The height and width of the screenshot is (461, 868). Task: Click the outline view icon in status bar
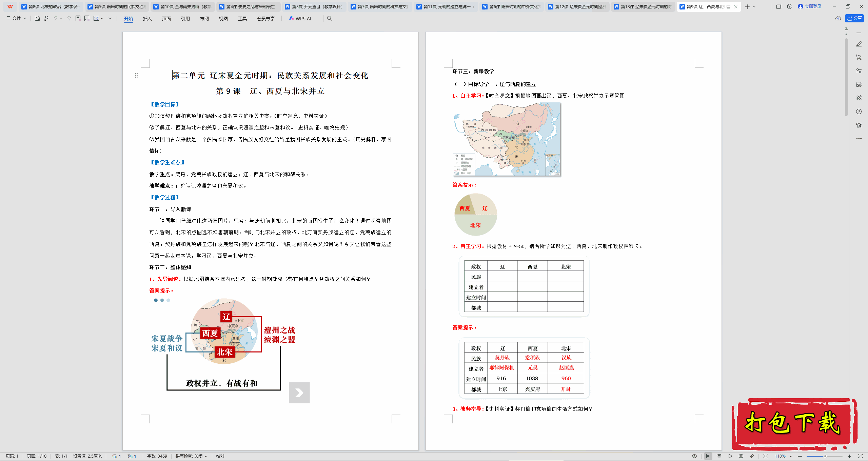tap(719, 456)
